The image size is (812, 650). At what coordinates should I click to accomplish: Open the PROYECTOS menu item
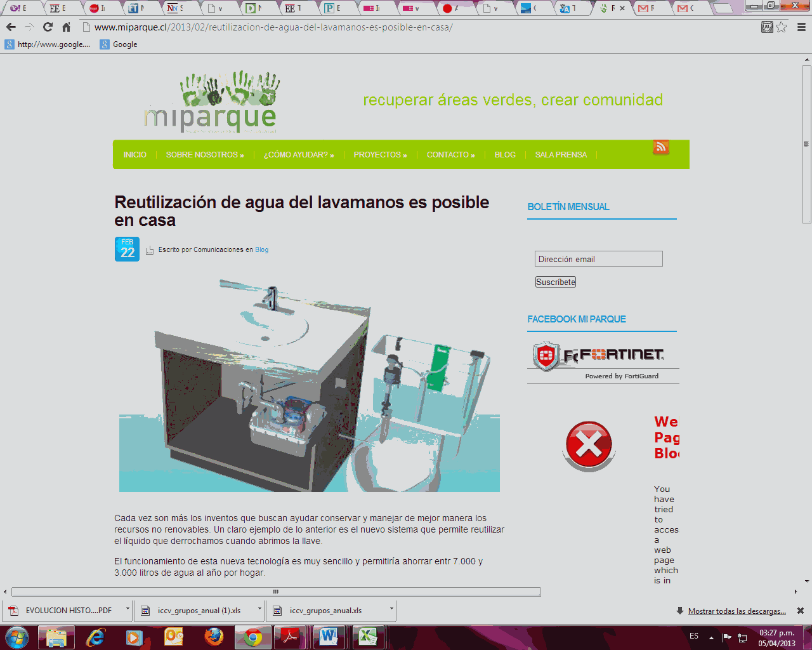[380, 155]
